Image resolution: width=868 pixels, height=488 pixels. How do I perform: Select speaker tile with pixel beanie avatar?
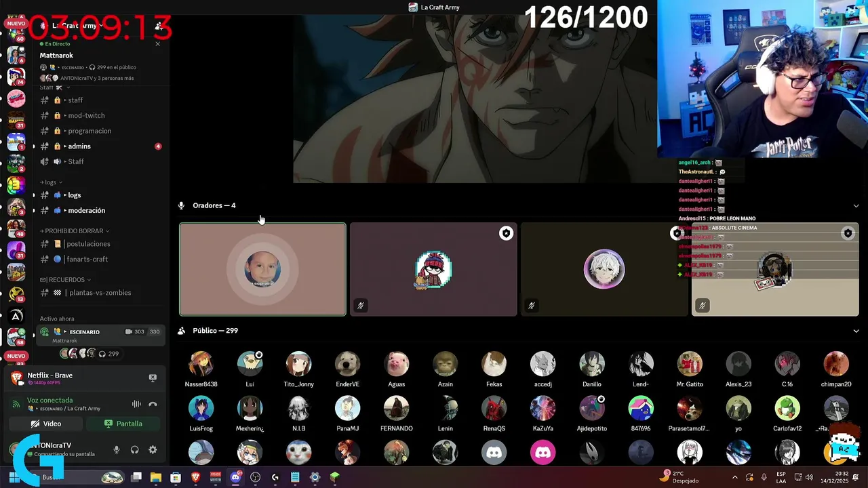coord(433,269)
